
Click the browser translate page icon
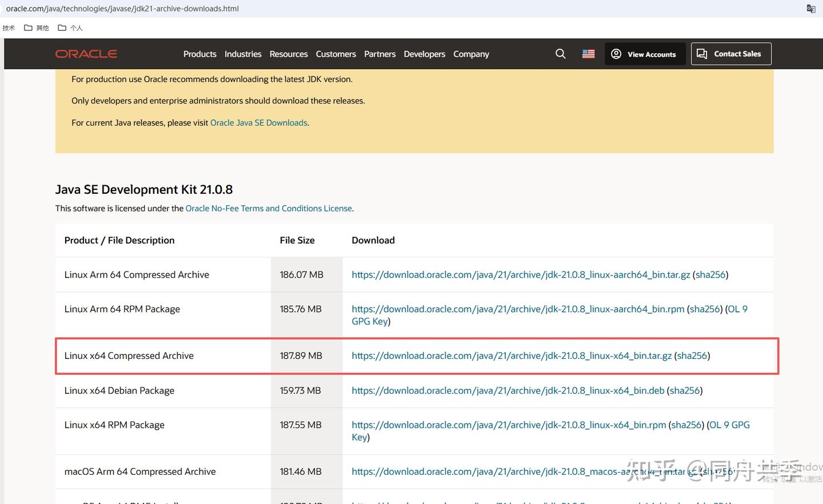point(810,9)
